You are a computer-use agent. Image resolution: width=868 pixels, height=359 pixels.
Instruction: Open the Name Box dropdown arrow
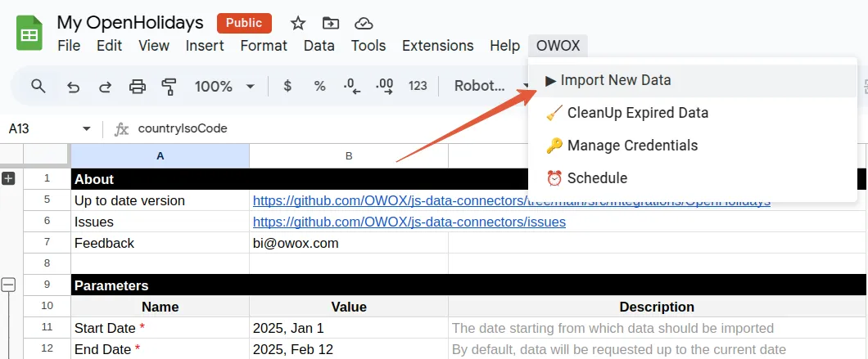tap(86, 129)
